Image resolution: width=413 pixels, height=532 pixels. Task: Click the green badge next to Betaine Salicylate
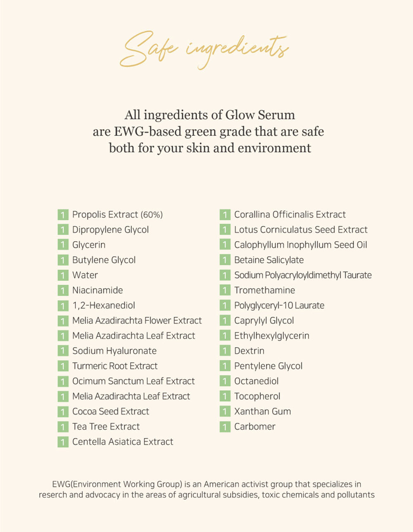click(x=225, y=260)
